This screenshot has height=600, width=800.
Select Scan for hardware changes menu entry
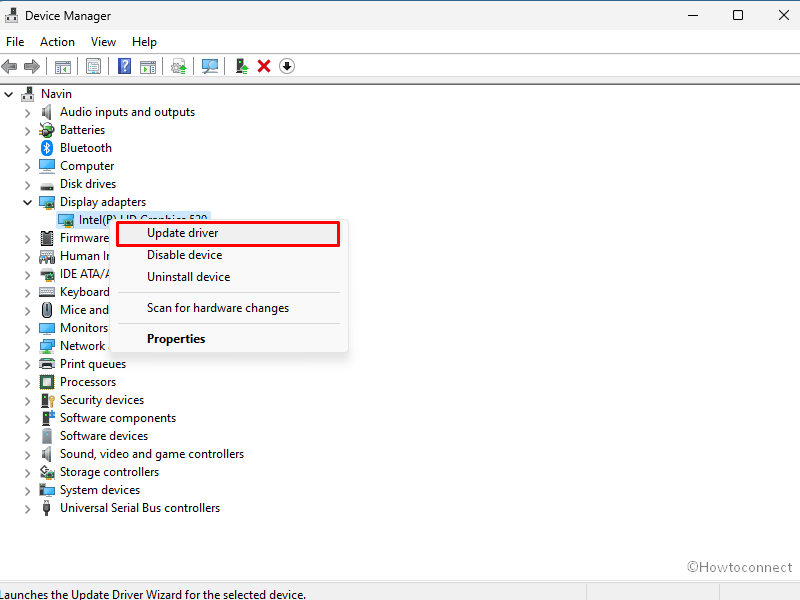coord(228,308)
